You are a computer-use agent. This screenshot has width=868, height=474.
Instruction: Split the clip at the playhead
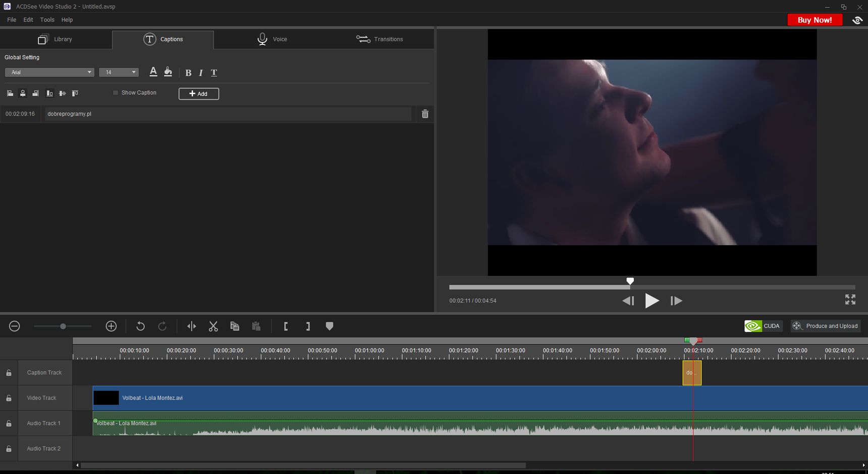pos(192,327)
